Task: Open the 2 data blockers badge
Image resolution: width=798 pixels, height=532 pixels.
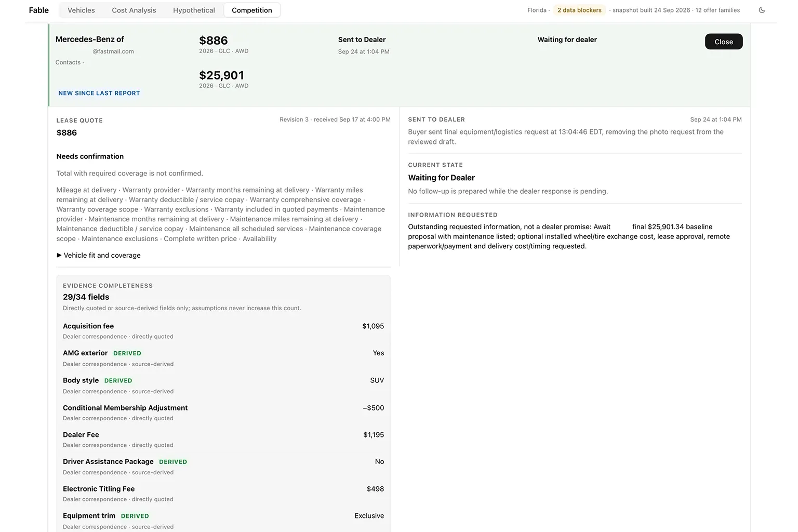Action: [x=579, y=10]
